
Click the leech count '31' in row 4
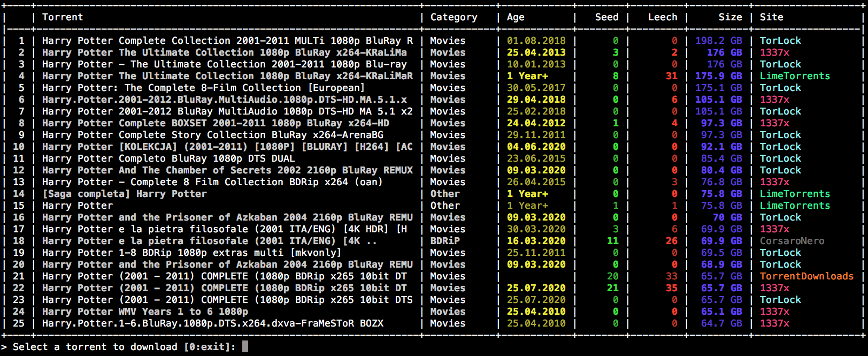672,76
